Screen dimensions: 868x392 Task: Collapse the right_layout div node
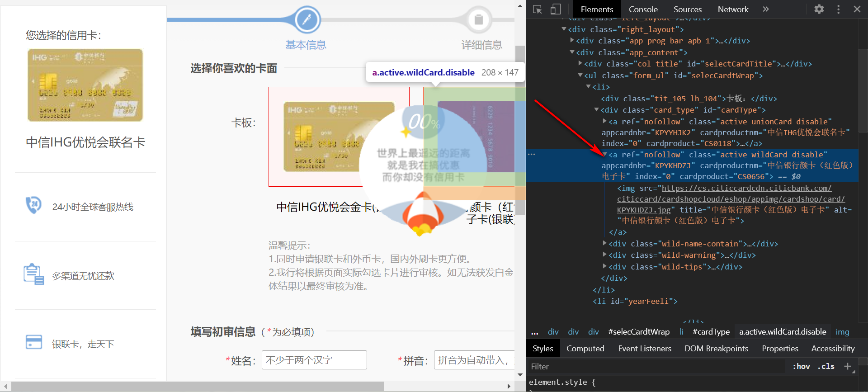coord(564,29)
